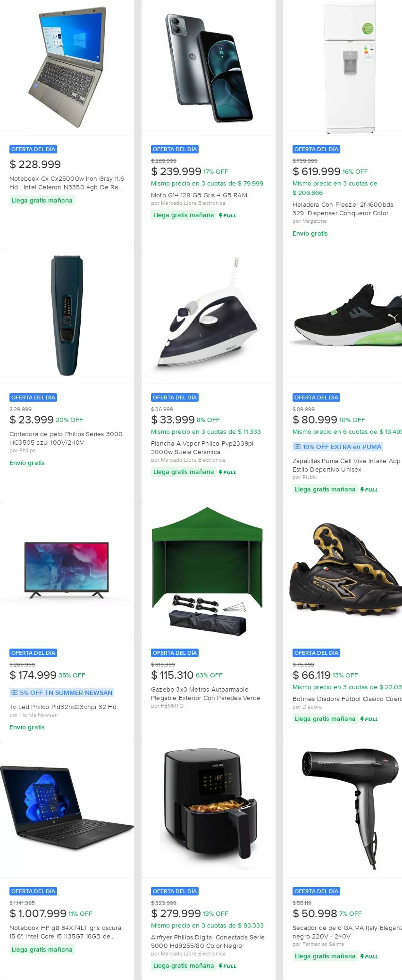This screenshot has height=980, width=402.
Task: Click the FULL lightning icon on Moto G14
Action: (x=227, y=215)
